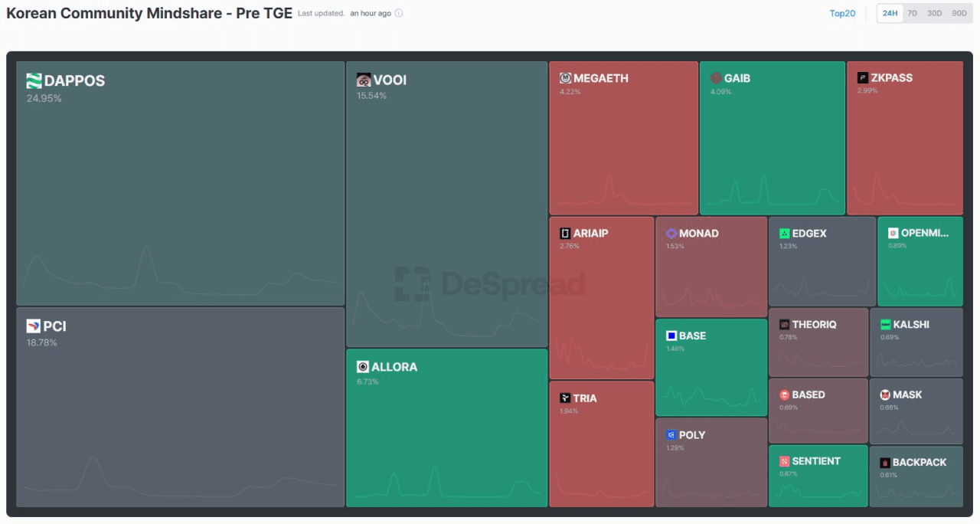The width and height of the screenshot is (980, 524).
Task: Click the SENTIENT project label
Action: 816,461
